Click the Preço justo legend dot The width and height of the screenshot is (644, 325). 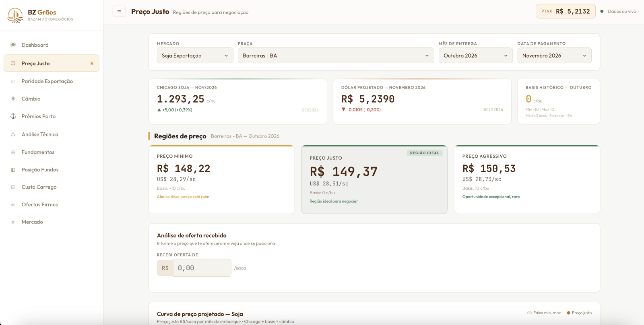569,313
